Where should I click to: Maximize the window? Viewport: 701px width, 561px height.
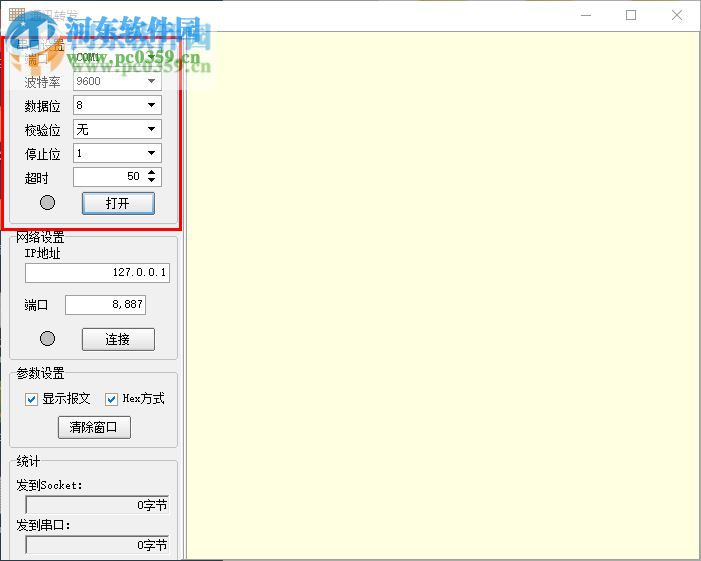(x=631, y=15)
